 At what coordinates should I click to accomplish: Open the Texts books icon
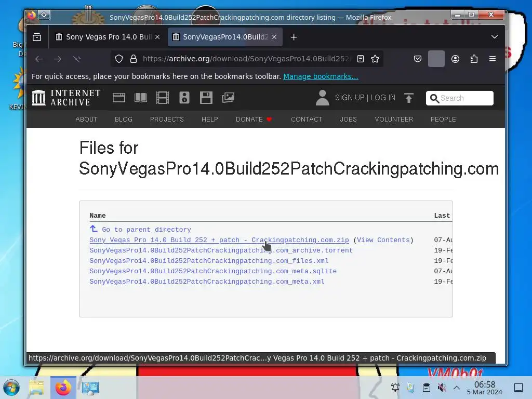(141, 98)
